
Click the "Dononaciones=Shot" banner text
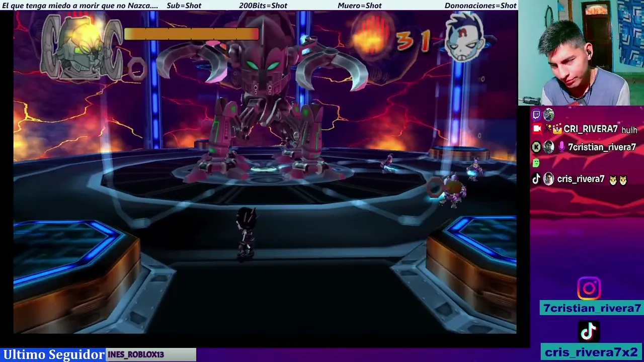(480, 6)
